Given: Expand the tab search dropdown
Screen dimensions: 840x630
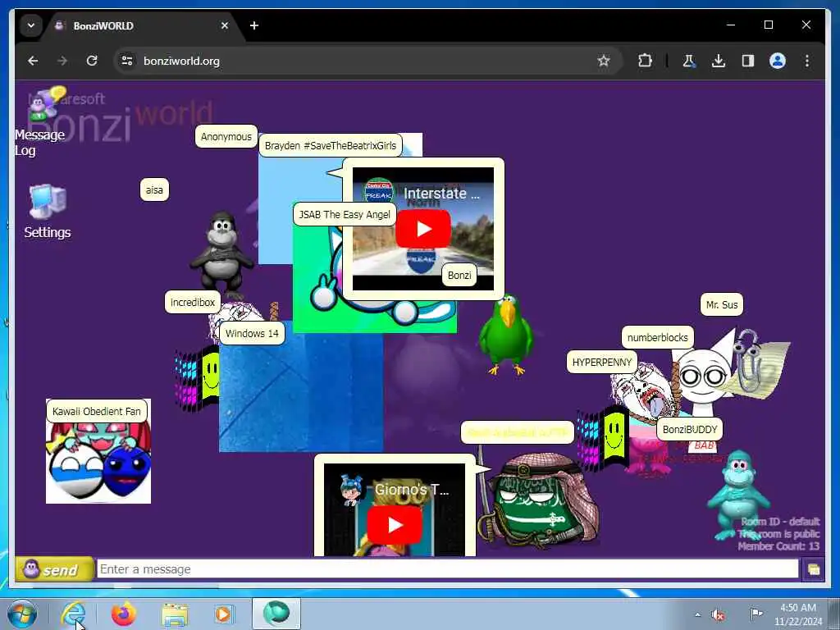Looking at the screenshot, I should (31, 25).
